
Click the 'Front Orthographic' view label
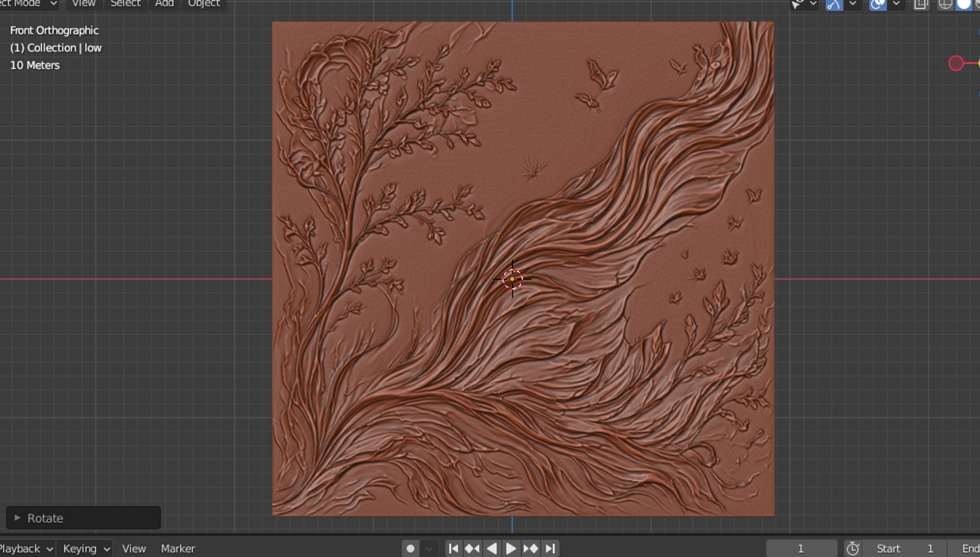tap(54, 30)
